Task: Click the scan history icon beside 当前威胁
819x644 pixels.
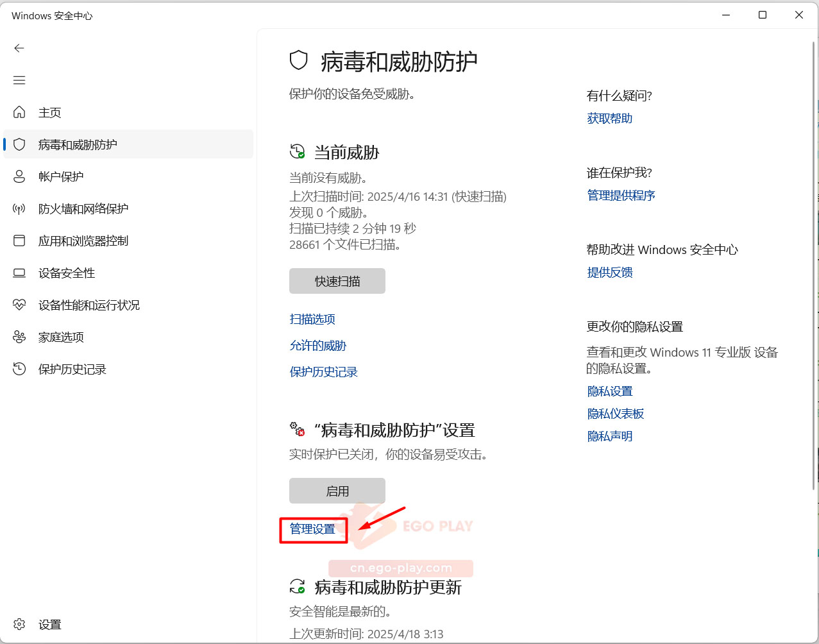Action: point(298,151)
